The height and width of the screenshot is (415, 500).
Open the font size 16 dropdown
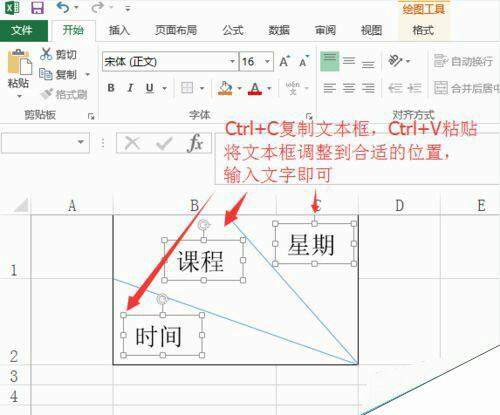(x=267, y=61)
